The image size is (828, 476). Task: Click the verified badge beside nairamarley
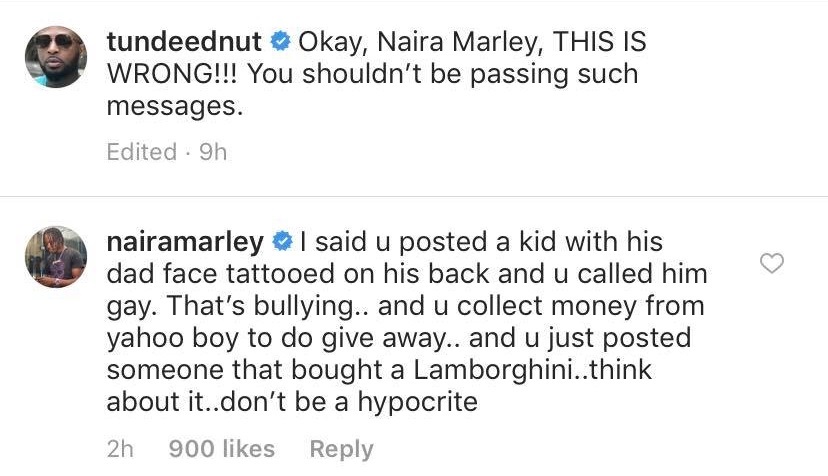283,241
